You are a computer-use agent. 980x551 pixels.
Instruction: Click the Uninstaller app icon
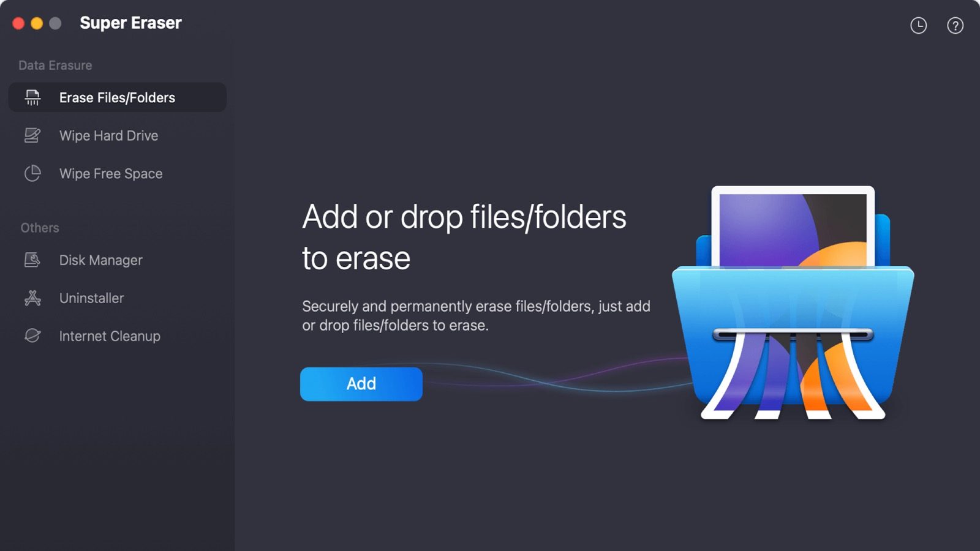click(32, 298)
